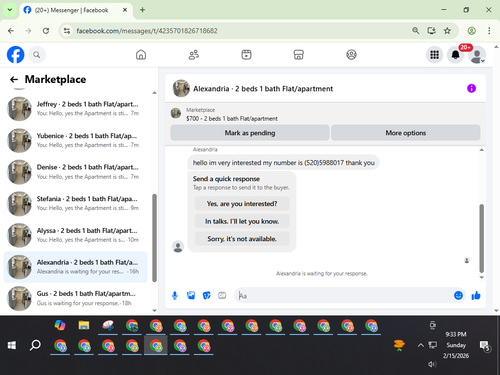Open a new browser tab
500x375 pixels.
[142, 10]
